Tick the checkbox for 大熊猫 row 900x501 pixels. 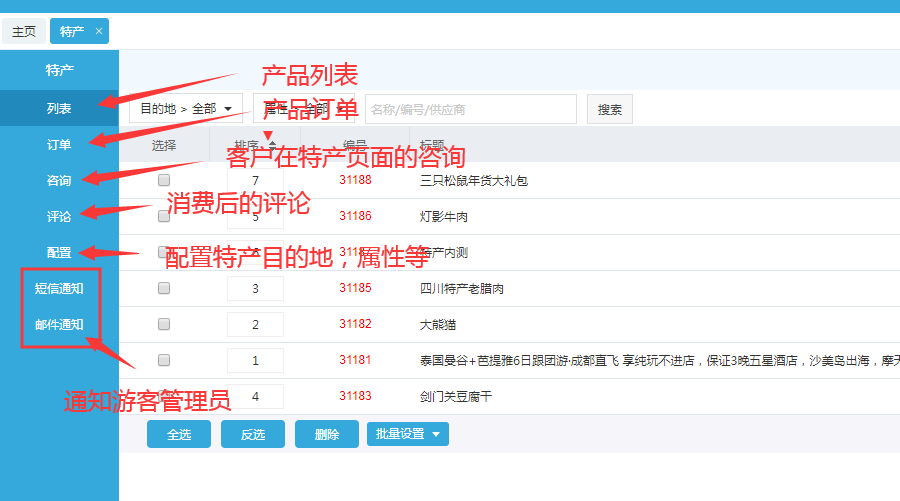(x=164, y=324)
